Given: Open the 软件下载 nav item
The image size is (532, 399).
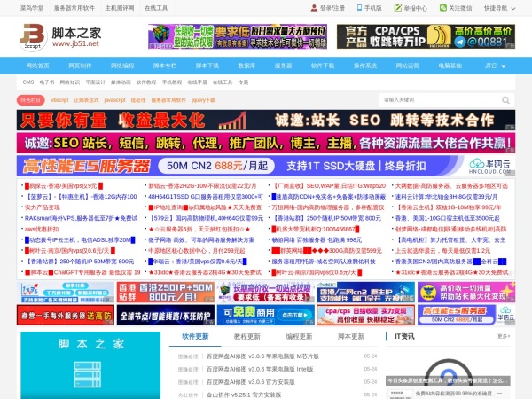Looking at the screenshot, I should [323, 66].
